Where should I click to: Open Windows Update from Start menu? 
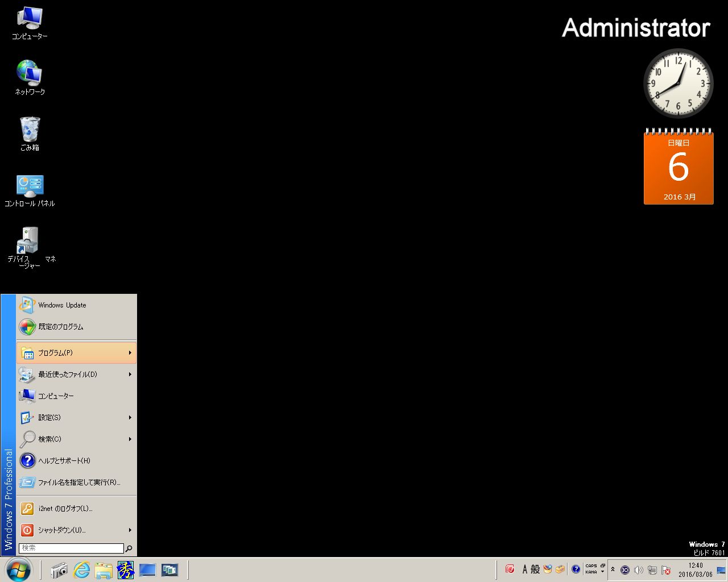76,305
